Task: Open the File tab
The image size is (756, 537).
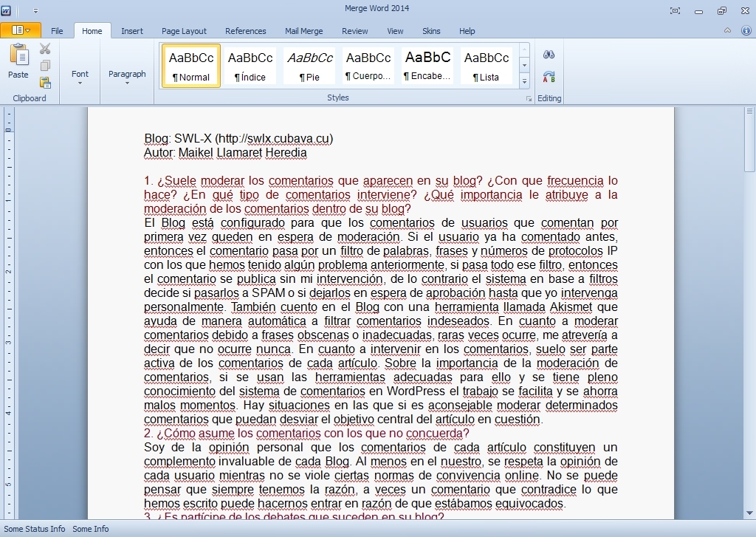Action: (57, 31)
